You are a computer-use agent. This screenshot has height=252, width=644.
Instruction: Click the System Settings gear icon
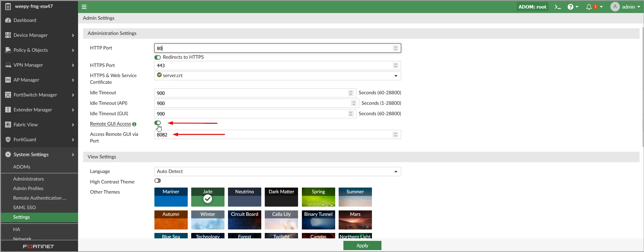point(8,155)
